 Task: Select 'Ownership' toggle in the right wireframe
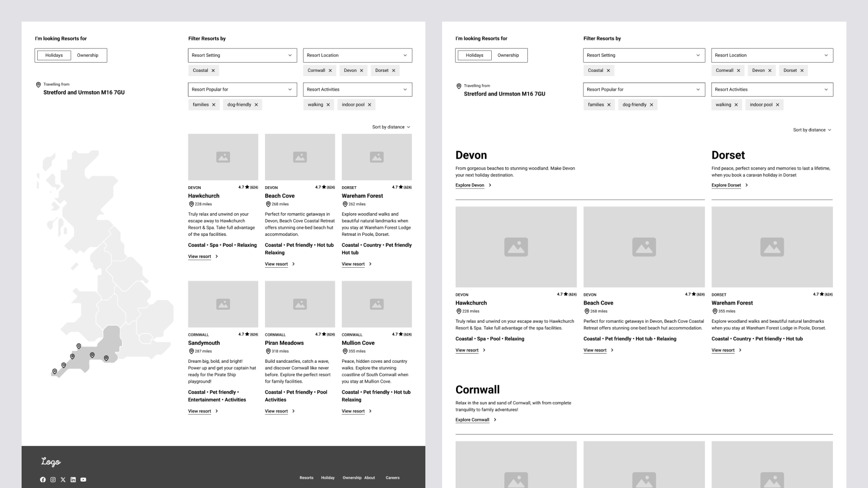click(508, 55)
